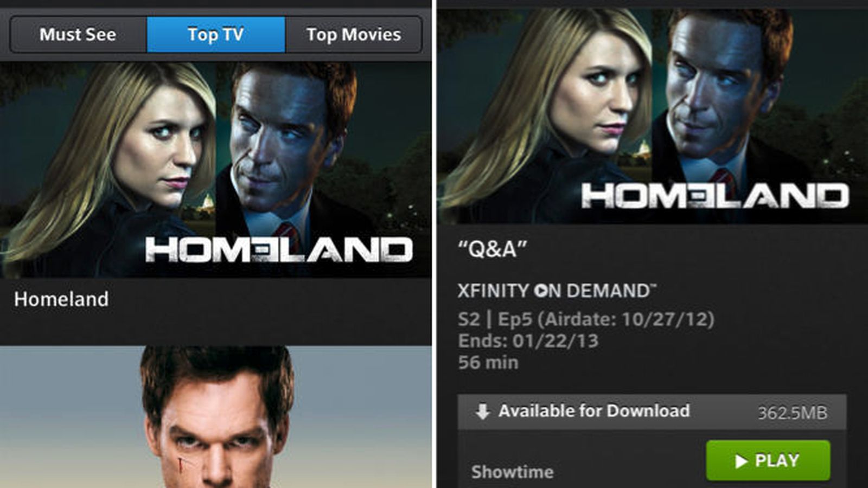Screen dimensions: 868x488
Task: Select the Top TV tab
Action: (216, 35)
